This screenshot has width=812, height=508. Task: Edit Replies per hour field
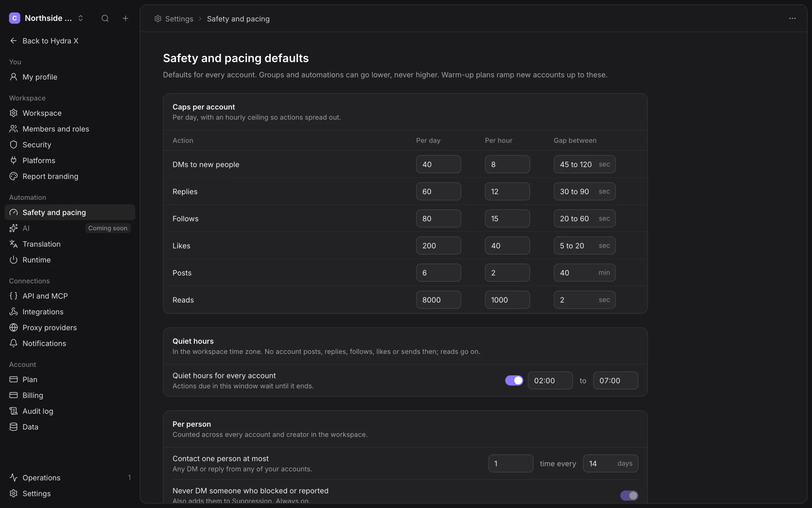(507, 191)
